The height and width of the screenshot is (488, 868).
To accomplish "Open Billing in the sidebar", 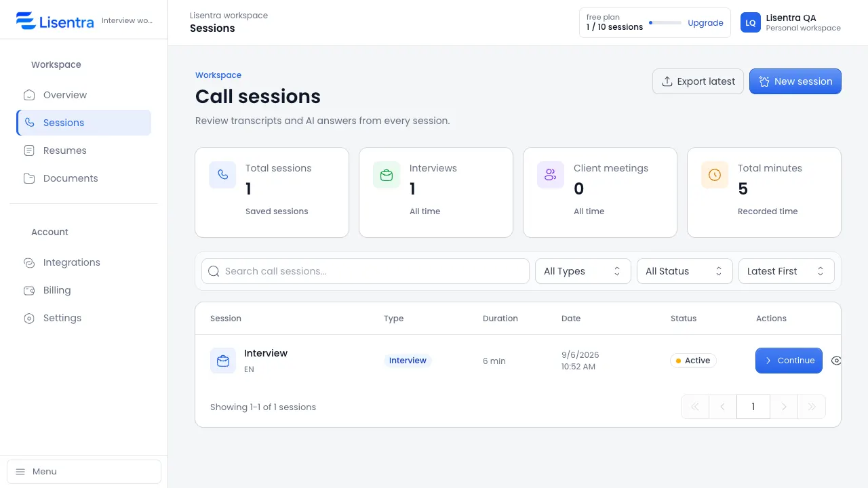I will (84, 290).
